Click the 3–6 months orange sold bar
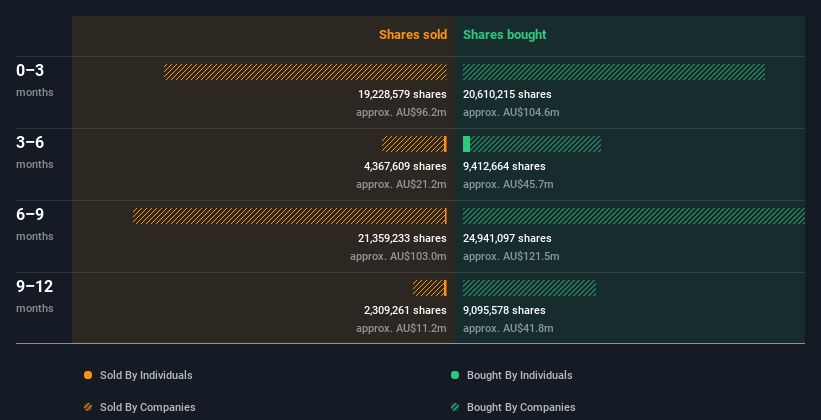821x420 pixels. [x=414, y=144]
